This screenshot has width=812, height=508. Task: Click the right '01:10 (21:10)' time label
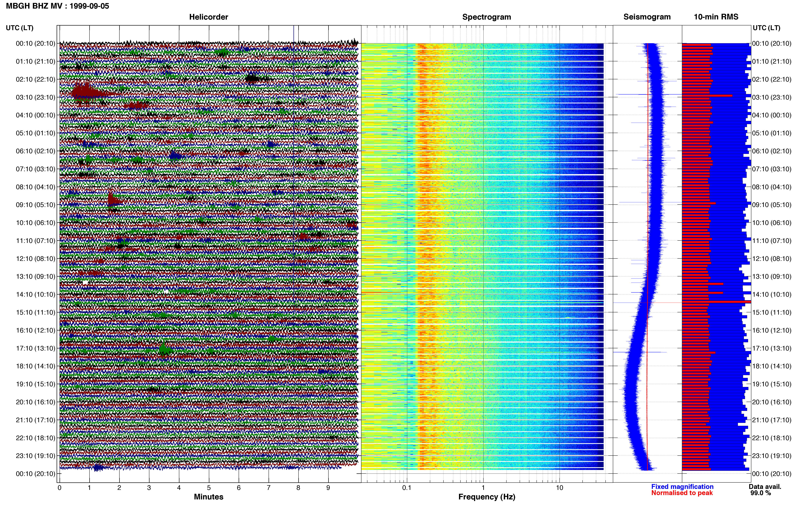click(772, 61)
